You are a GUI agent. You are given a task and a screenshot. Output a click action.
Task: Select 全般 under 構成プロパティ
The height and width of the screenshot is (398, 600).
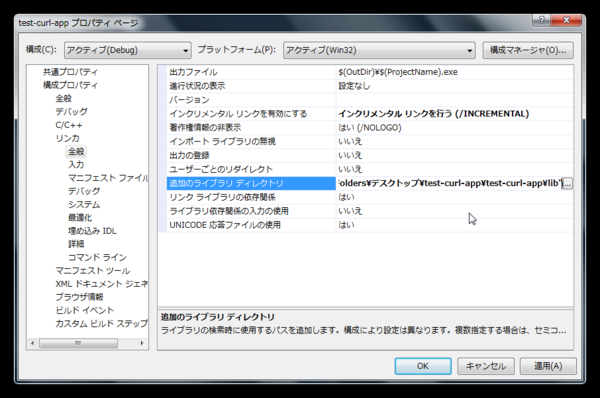coord(64,98)
